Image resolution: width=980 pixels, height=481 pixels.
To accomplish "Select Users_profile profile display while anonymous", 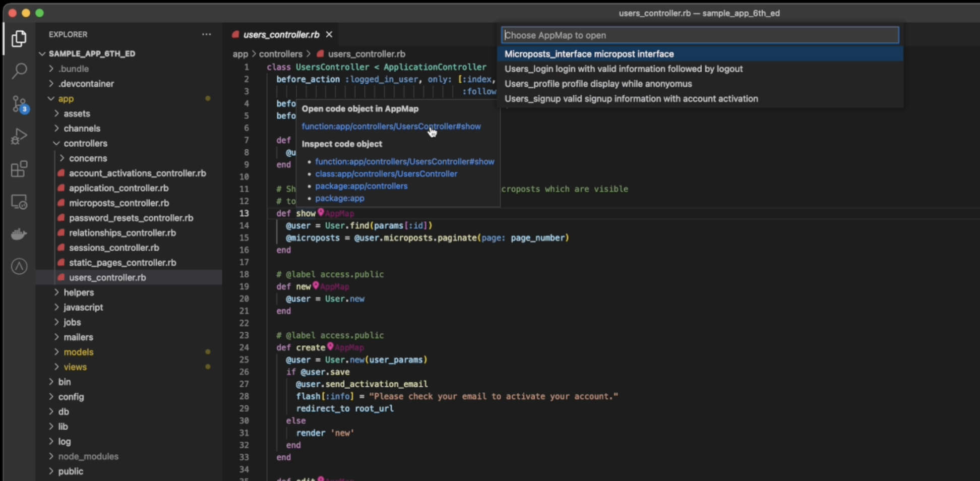I will [700, 84].
